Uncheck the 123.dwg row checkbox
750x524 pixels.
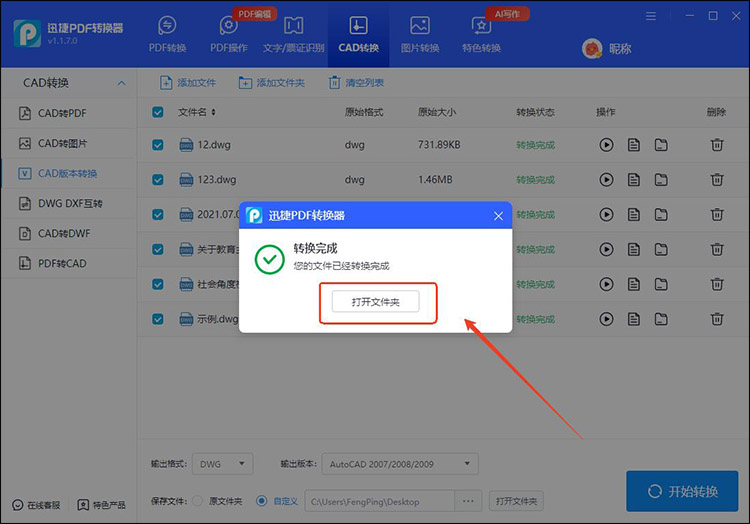point(158,180)
